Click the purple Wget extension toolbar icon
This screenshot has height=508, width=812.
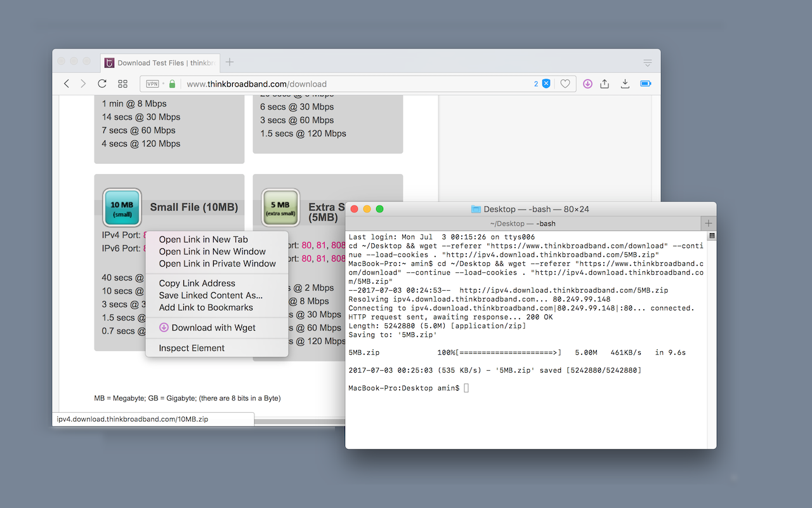[587, 84]
